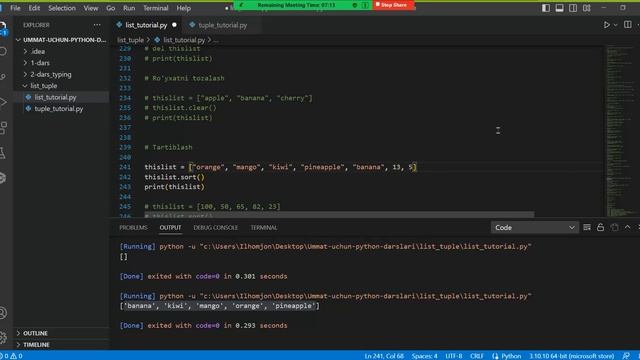Maximize panel size chevron up icon

pos(627,227)
